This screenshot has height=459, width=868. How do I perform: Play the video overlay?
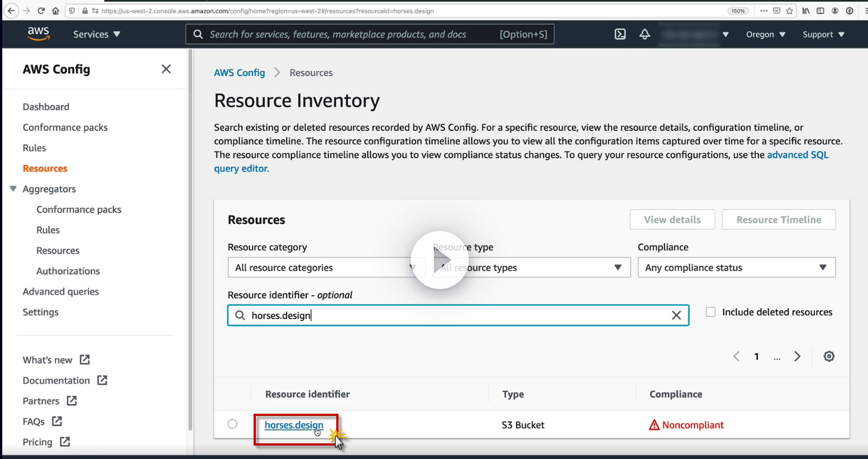440,260
